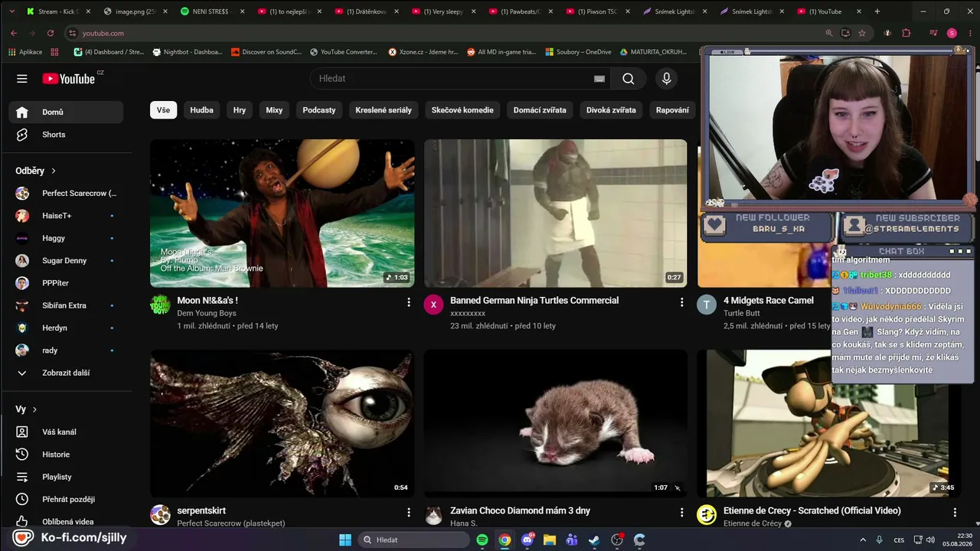This screenshot has width=980, height=551.
Task: Open Sibiřan Extra subscription channel
Action: (x=66, y=305)
